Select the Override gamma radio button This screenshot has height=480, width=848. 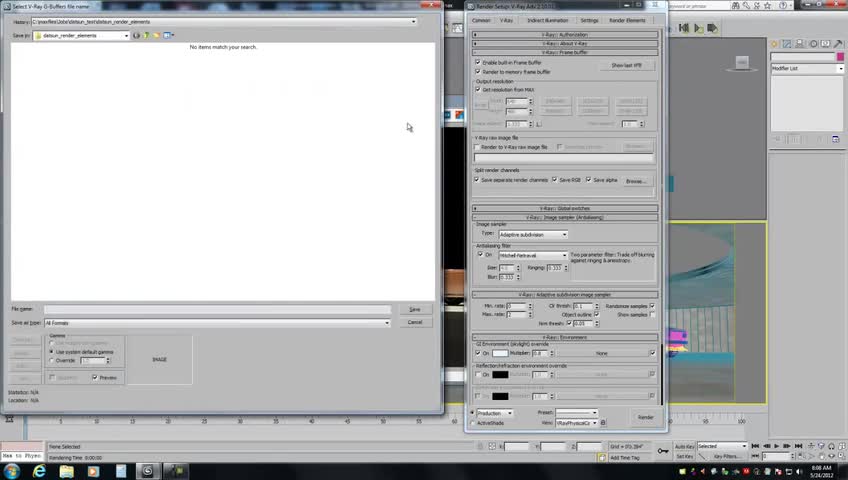tap(52, 361)
